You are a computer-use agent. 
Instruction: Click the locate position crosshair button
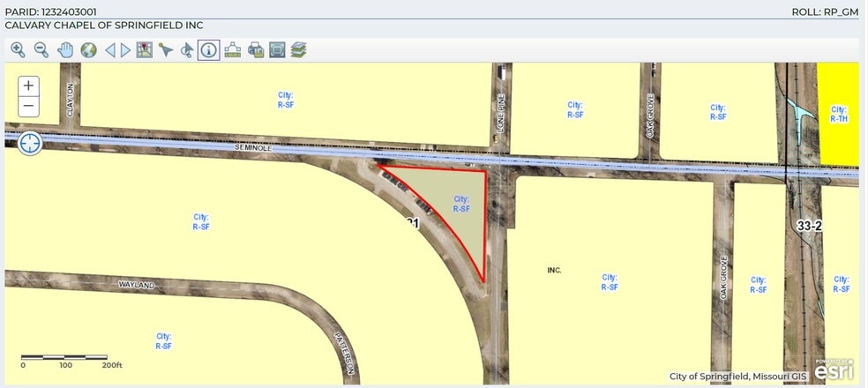click(x=29, y=143)
